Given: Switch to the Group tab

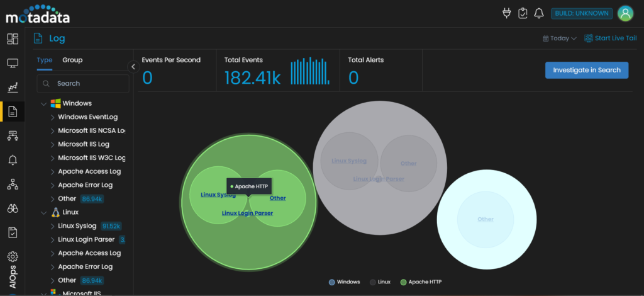Looking at the screenshot, I should pyautogui.click(x=72, y=60).
